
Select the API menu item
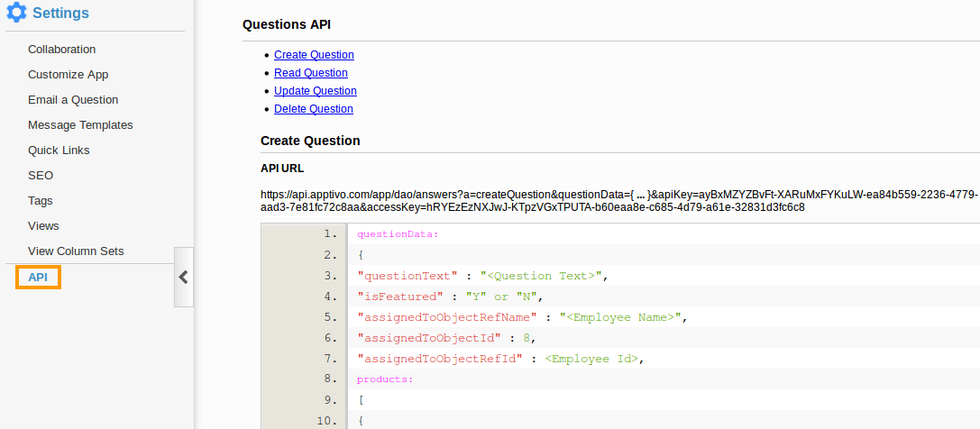point(38,278)
